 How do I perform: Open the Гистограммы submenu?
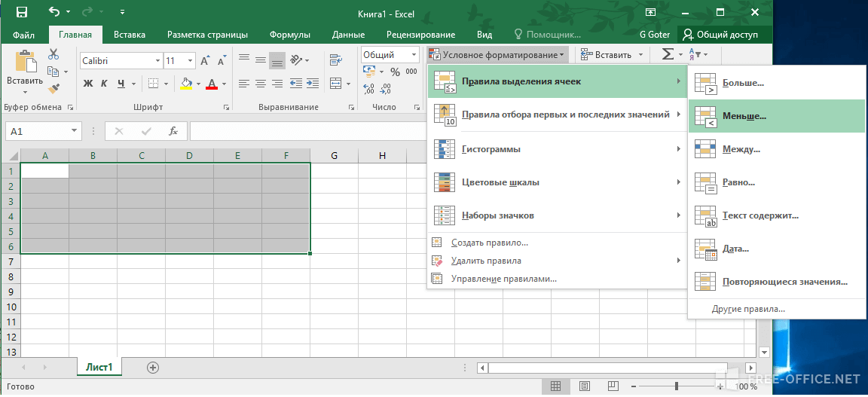[558, 149]
